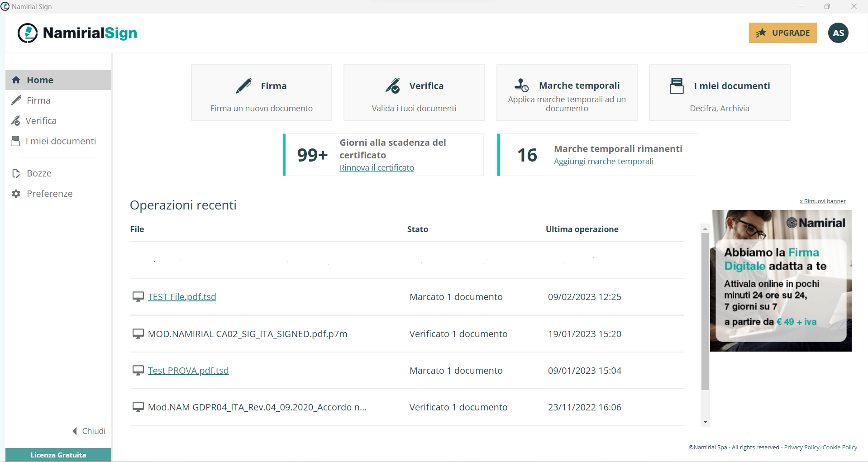Viewport: 868px width, 462px height.
Task: Open I miei documenti from the sidebar
Action: click(61, 141)
